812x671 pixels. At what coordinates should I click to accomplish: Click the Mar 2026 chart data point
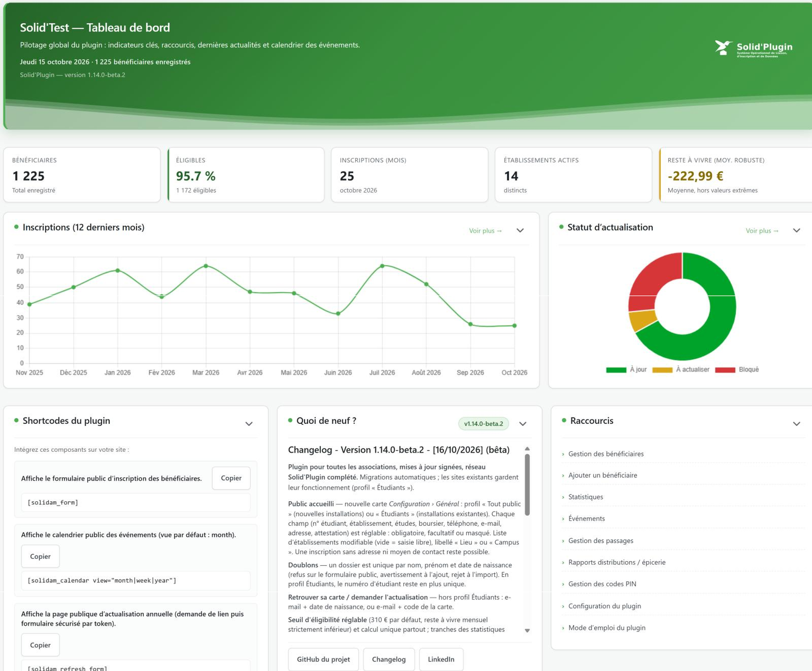[206, 266]
